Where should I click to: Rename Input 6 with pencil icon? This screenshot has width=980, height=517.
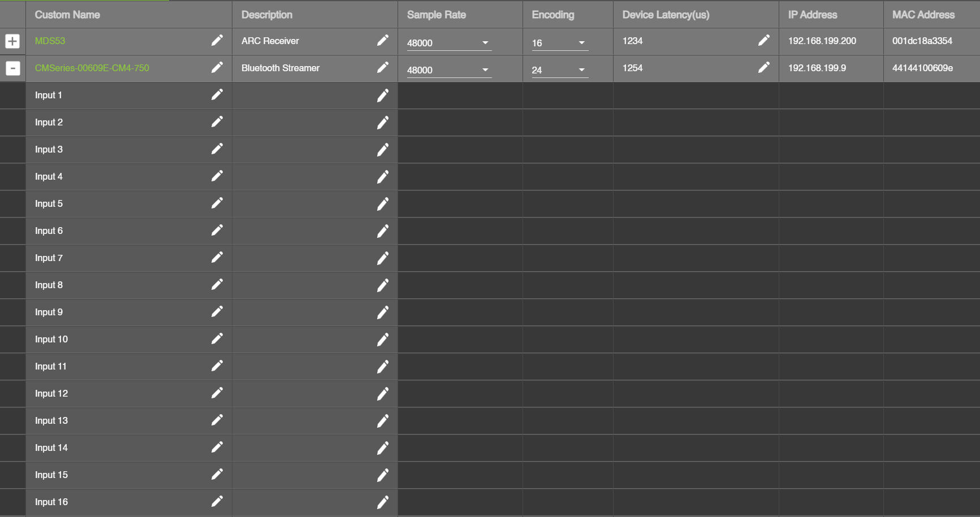[x=217, y=230]
